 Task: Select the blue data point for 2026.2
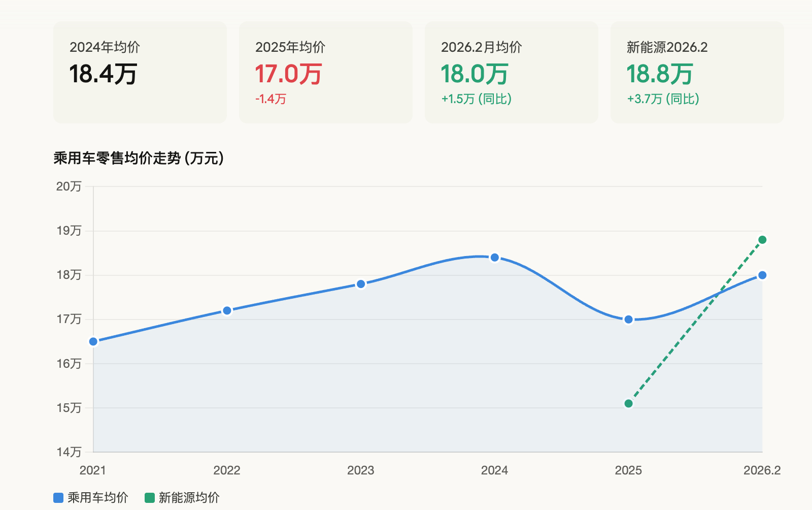click(x=762, y=275)
